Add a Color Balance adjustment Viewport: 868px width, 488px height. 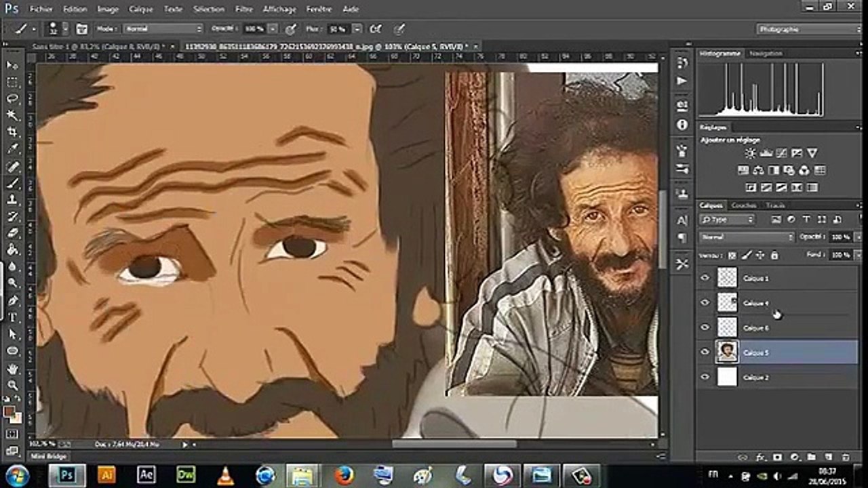tap(759, 170)
